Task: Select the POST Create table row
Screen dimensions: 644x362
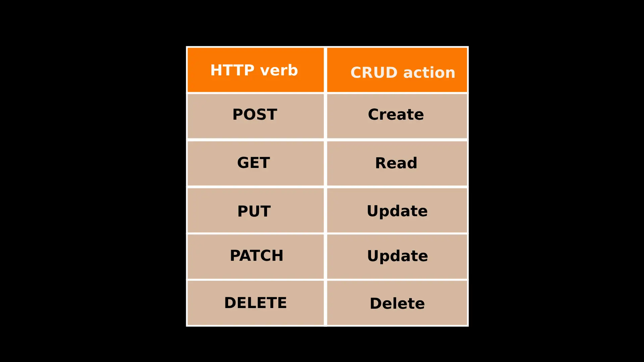Action: 327,115
